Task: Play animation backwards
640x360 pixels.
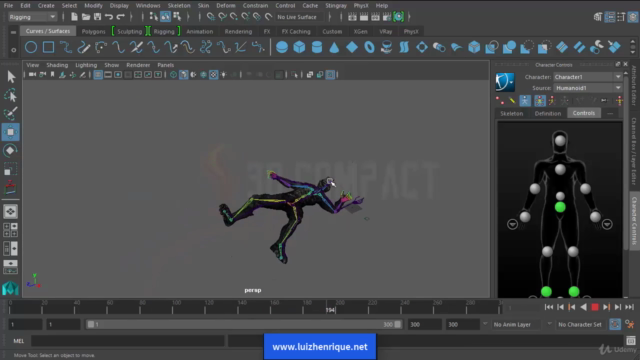Action: [x=583, y=307]
